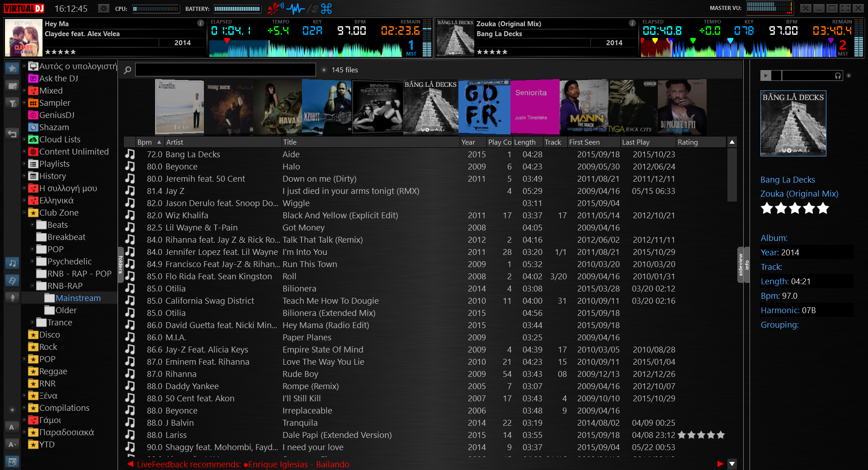Click the microphone icon in the left sidebar
The height and width of the screenshot is (470, 868).
pyautogui.click(x=12, y=298)
